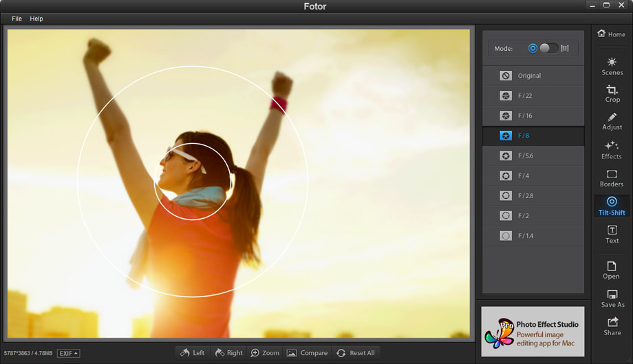Viewport: 633px width, 364px height.
Task: Share the edited photo
Action: (612, 327)
